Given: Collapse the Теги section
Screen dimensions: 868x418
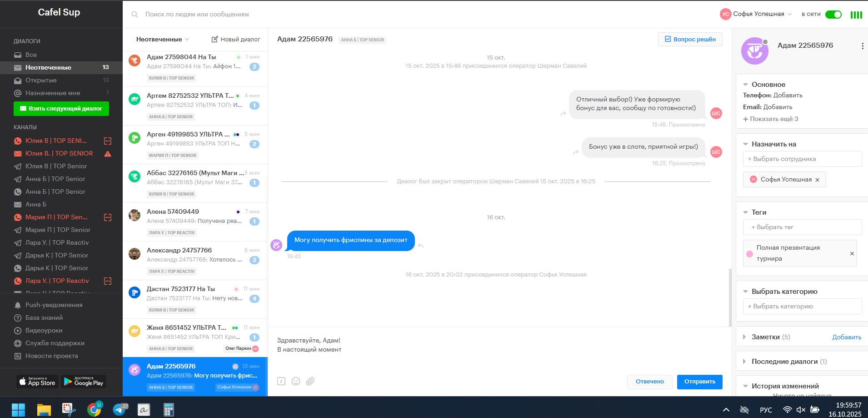Looking at the screenshot, I should pyautogui.click(x=745, y=212).
